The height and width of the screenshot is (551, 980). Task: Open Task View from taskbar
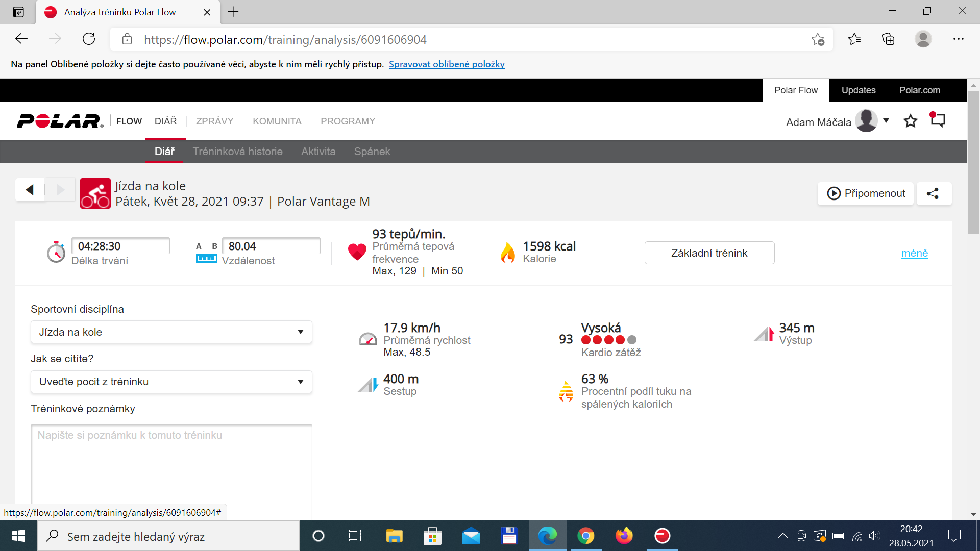(355, 536)
